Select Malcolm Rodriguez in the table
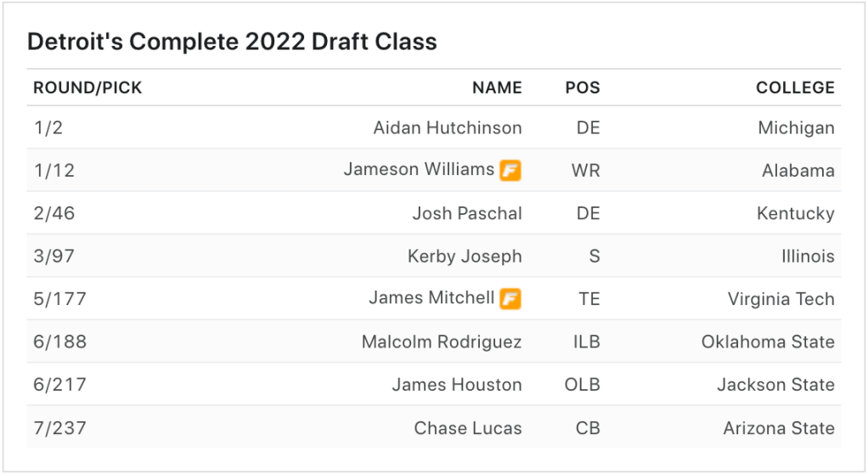Screen dimensions: 868x474 [x=442, y=342]
